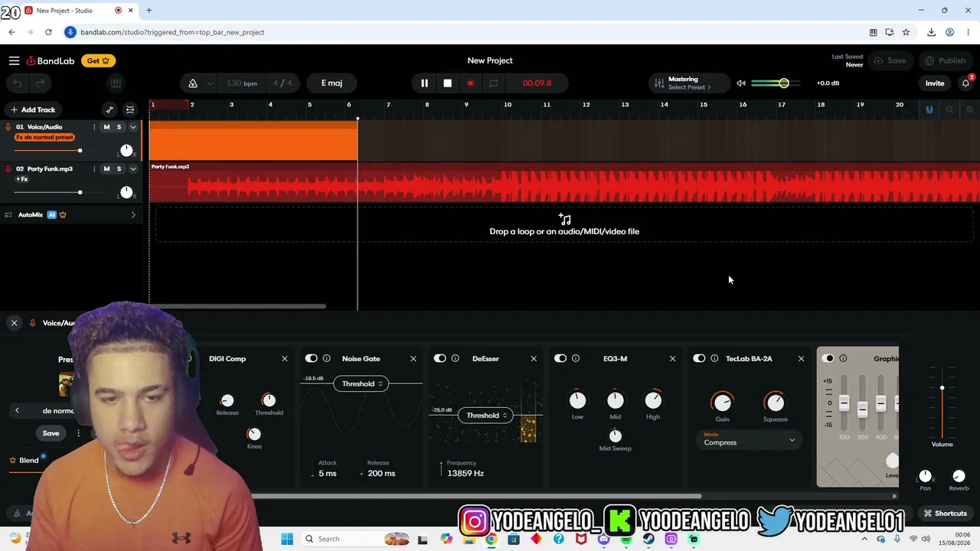This screenshot has height=551, width=980.
Task: Click the timeline zoom in icon
Action: (x=969, y=109)
